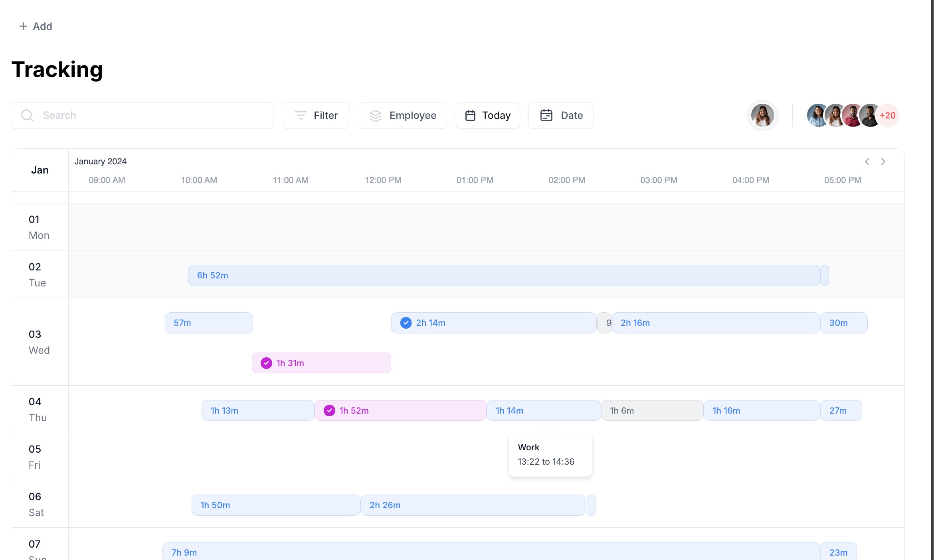Go to next timeline with right chevron
934x560 pixels.
pos(883,162)
